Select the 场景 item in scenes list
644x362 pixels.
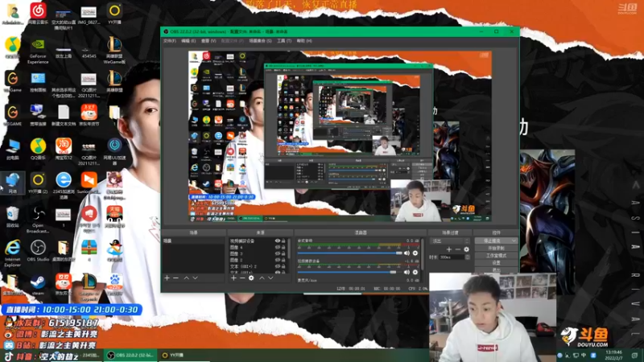click(193, 241)
